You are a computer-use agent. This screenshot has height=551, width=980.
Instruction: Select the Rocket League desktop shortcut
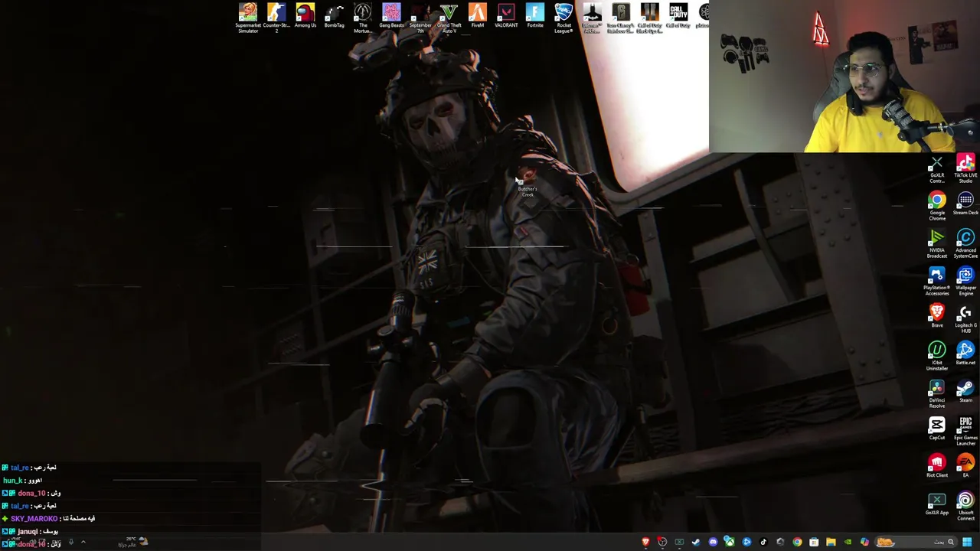[x=563, y=18]
